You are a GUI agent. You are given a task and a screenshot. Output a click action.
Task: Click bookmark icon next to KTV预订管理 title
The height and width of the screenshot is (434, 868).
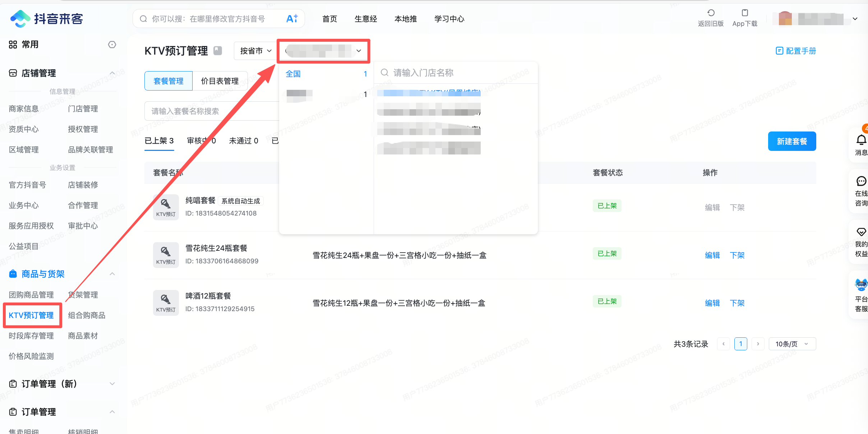218,51
